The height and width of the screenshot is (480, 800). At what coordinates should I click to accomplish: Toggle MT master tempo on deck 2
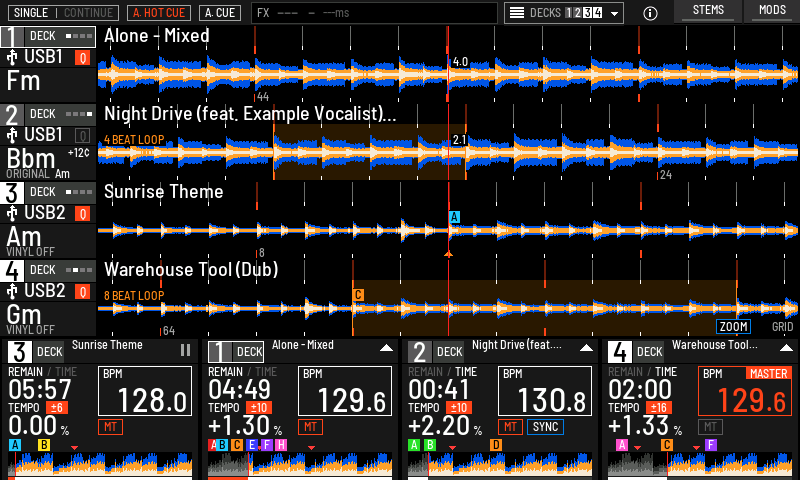click(x=510, y=427)
